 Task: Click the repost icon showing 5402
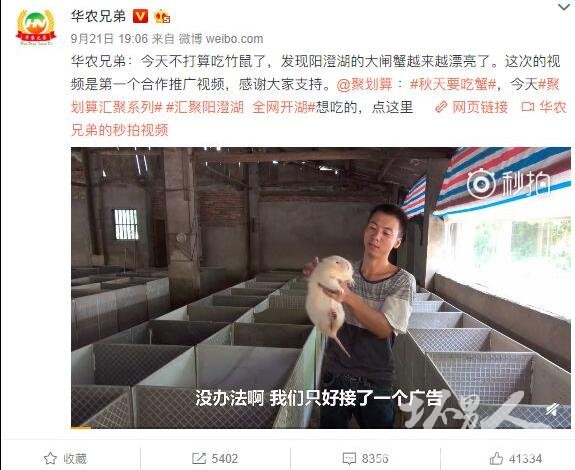(215, 458)
